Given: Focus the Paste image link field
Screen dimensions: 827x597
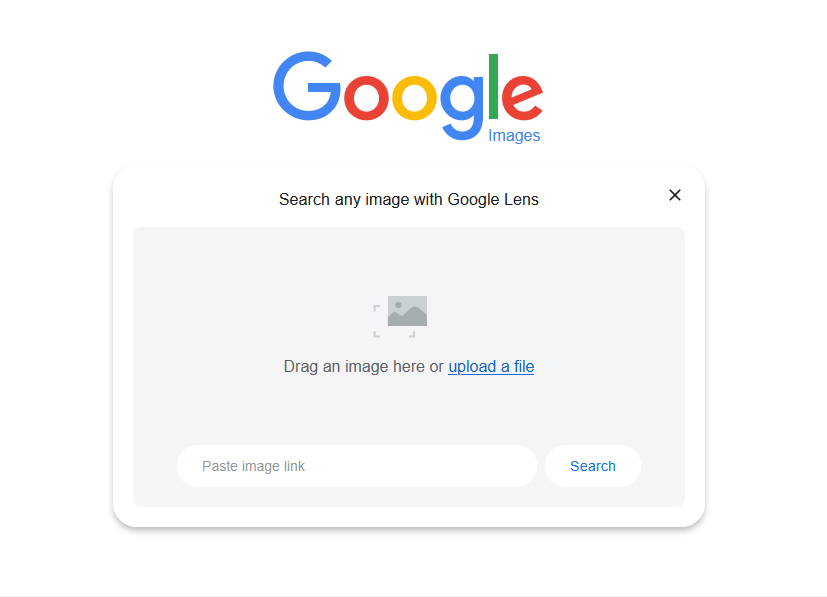Looking at the screenshot, I should (x=357, y=466).
